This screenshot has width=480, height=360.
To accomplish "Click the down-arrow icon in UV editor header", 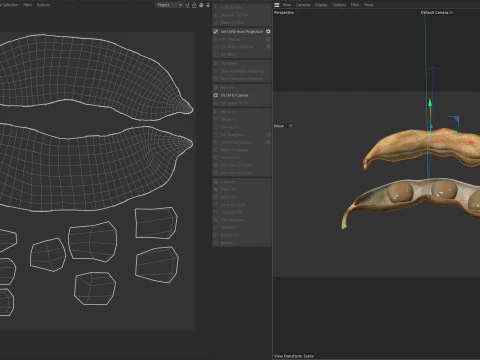I will pos(208,5).
